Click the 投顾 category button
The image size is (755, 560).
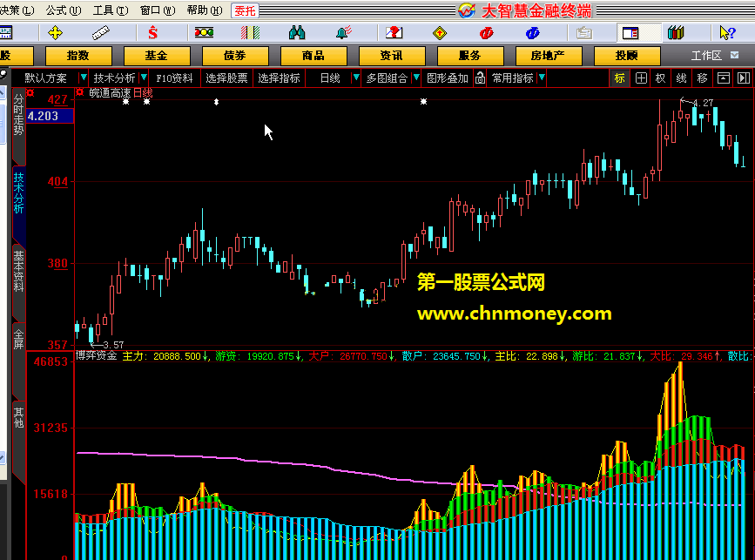click(x=627, y=56)
